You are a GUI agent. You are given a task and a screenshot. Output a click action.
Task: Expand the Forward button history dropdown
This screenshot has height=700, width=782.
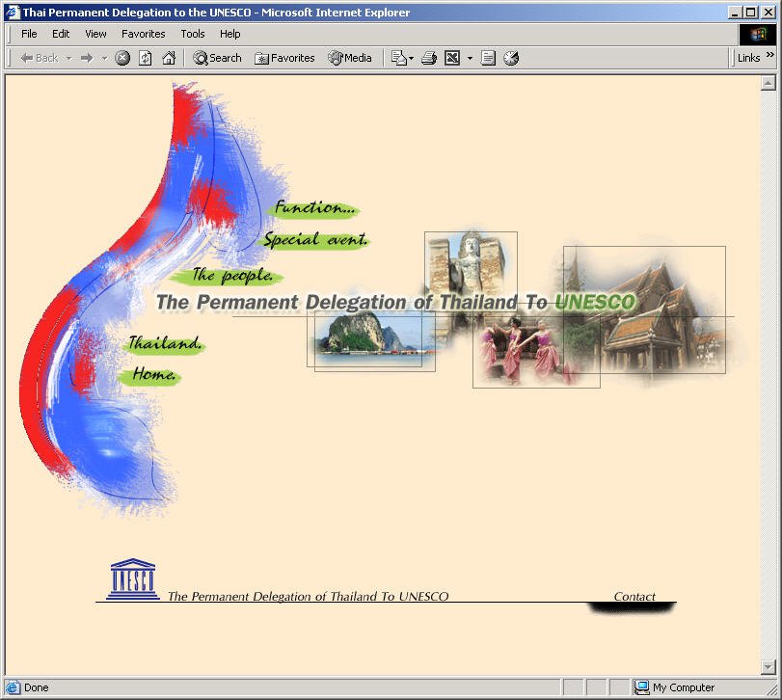(104, 58)
